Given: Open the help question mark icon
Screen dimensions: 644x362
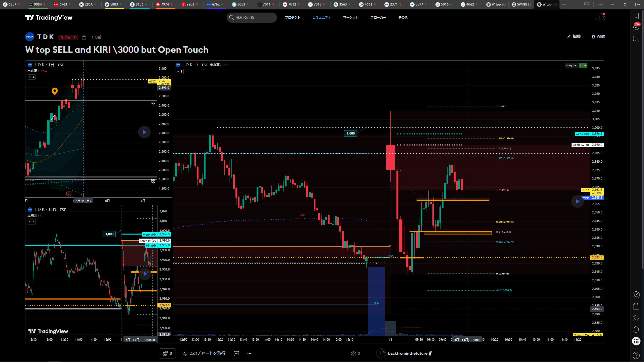Looking at the screenshot, I should pos(636,355).
